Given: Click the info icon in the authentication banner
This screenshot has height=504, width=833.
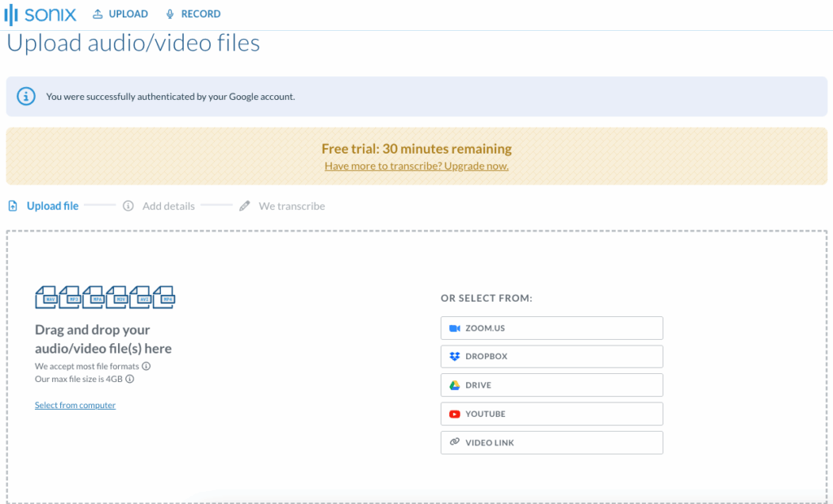Looking at the screenshot, I should 25,95.
